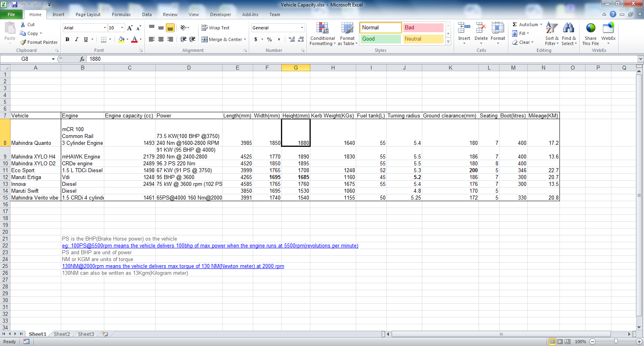Image resolution: width=644 pixels, height=346 pixels.
Task: Adjust the zoom slider handle
Action: (616, 342)
